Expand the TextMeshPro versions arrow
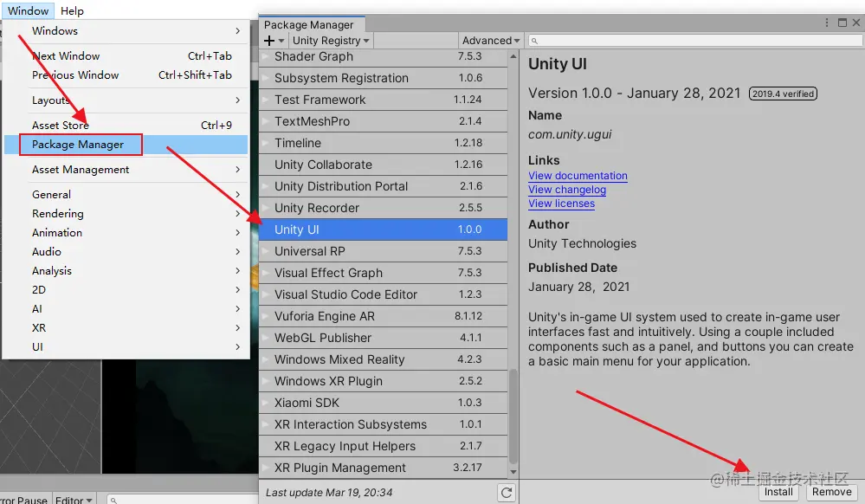The width and height of the screenshot is (865, 504). 266,121
